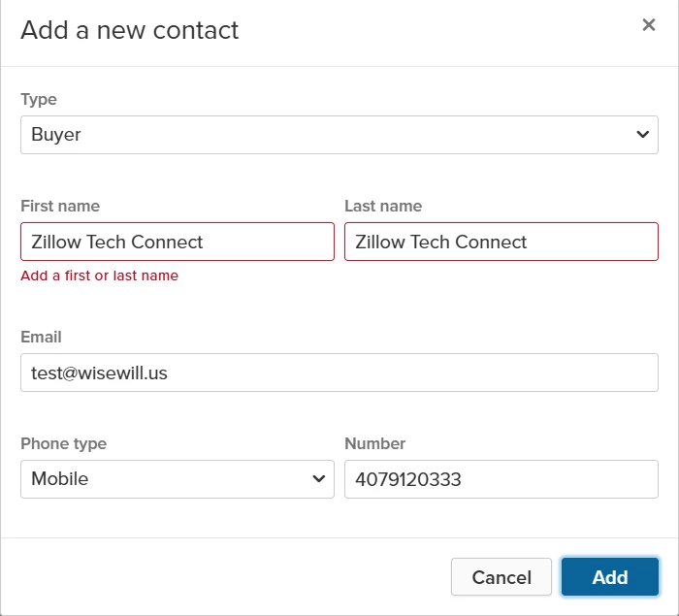
Task: Click the Number label
Action: (x=375, y=443)
